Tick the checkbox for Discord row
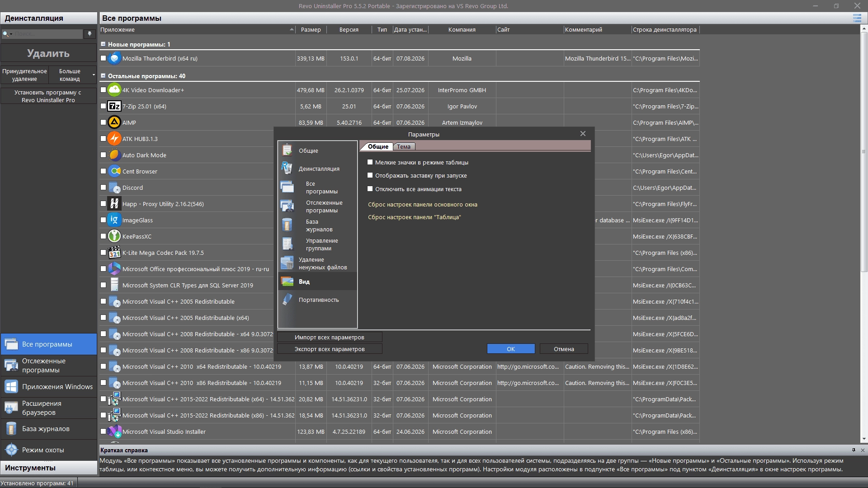Screen dimensions: 868x488 tap(104, 188)
